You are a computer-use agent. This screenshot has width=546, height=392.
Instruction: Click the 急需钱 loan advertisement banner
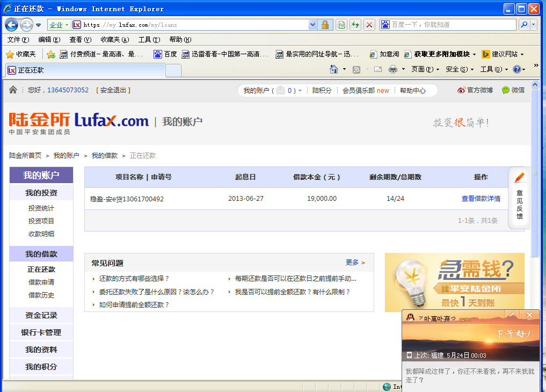point(454,282)
